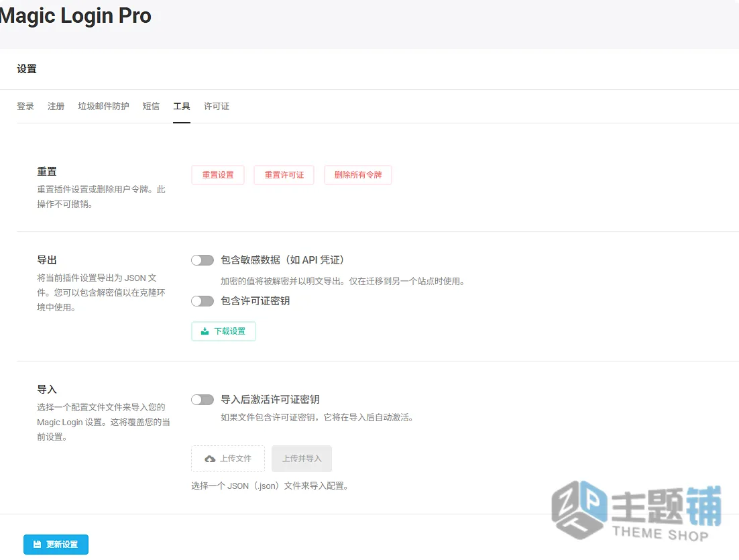739x560 pixels.
Task: Open the 垃圾邮件防护 tab
Action: [103, 106]
